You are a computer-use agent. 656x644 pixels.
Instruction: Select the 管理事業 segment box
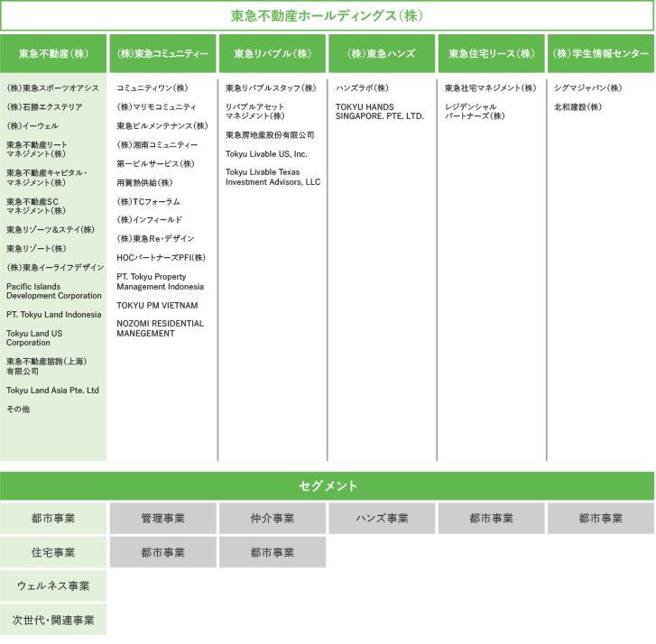162,518
